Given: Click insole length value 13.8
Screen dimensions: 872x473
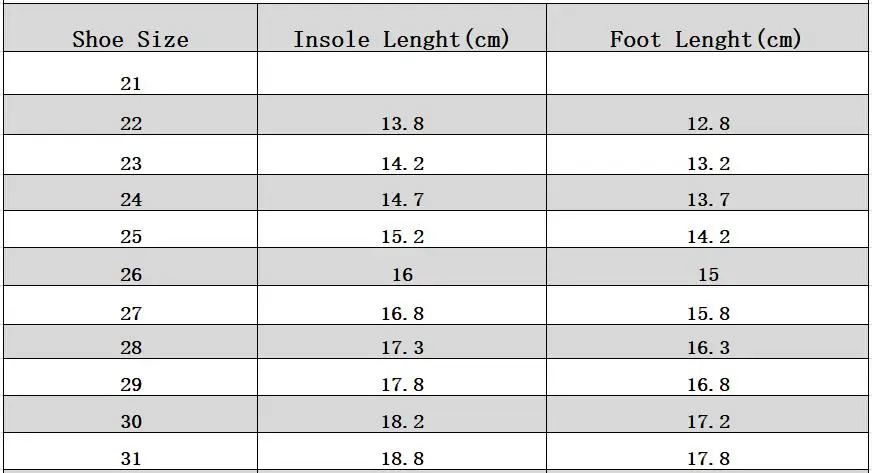Looking at the screenshot, I should pyautogui.click(x=402, y=124).
